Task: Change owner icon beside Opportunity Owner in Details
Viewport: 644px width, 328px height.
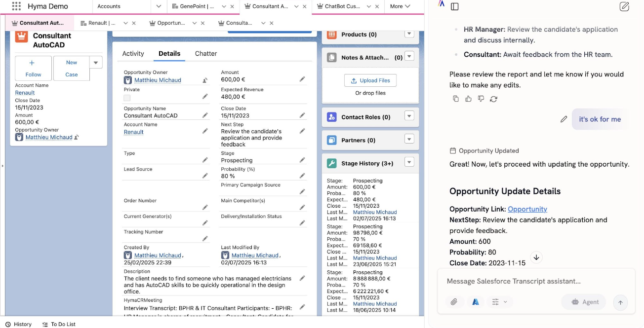Action: (x=205, y=80)
